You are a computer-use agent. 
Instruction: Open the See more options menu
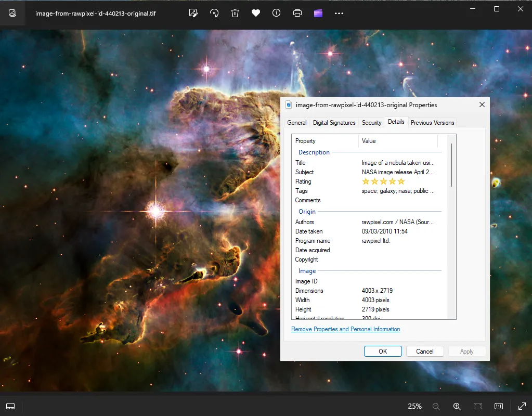coord(339,13)
